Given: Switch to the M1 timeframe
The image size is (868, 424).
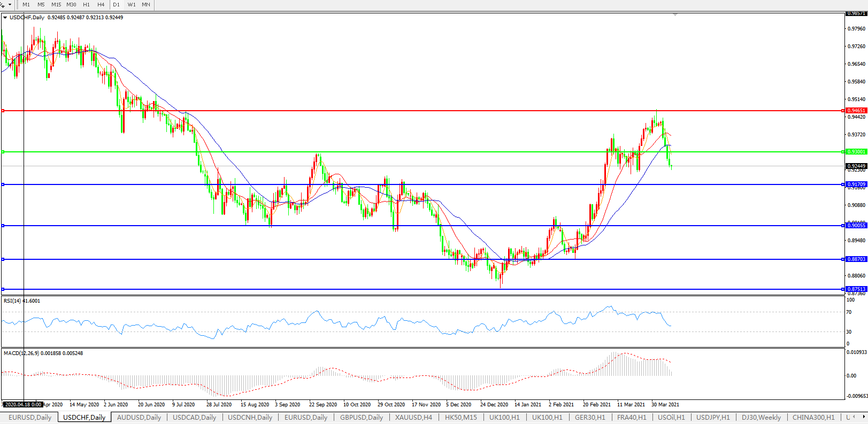Looking at the screenshot, I should (26, 4).
